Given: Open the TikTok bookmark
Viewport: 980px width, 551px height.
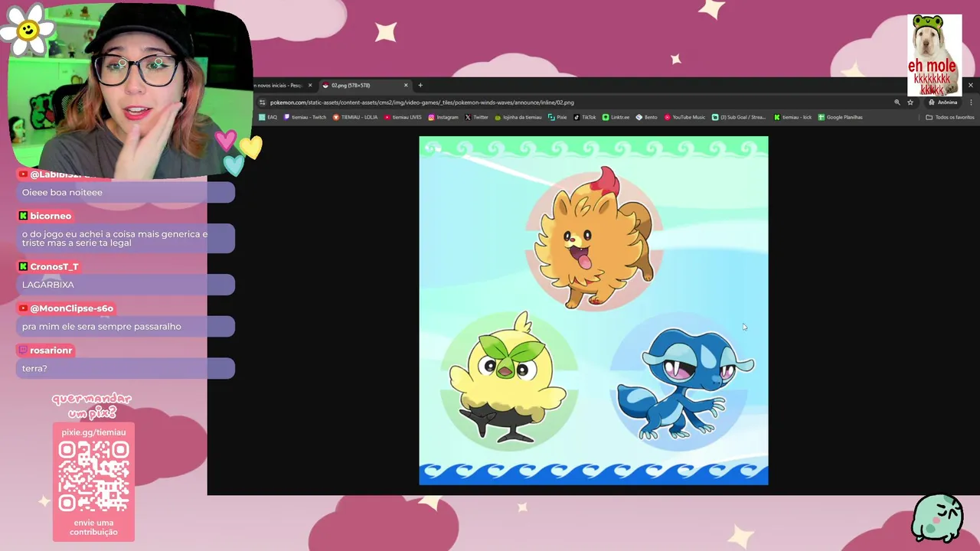Looking at the screenshot, I should pyautogui.click(x=585, y=117).
